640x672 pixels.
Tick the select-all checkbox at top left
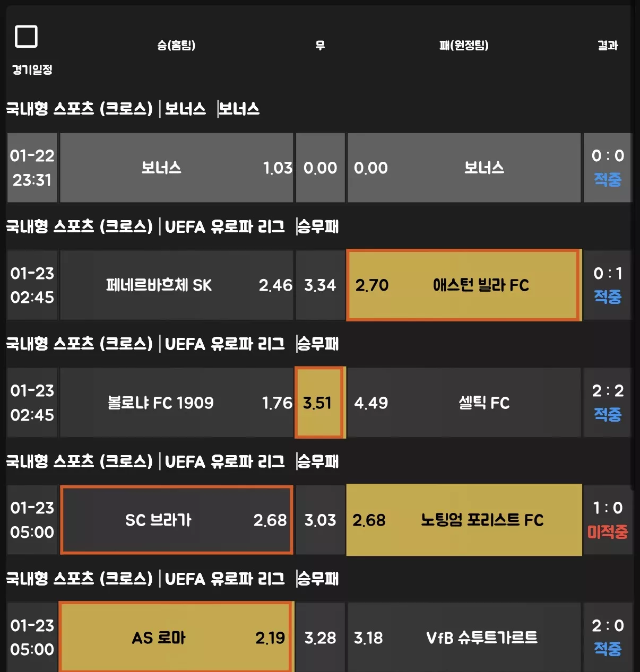(x=26, y=37)
